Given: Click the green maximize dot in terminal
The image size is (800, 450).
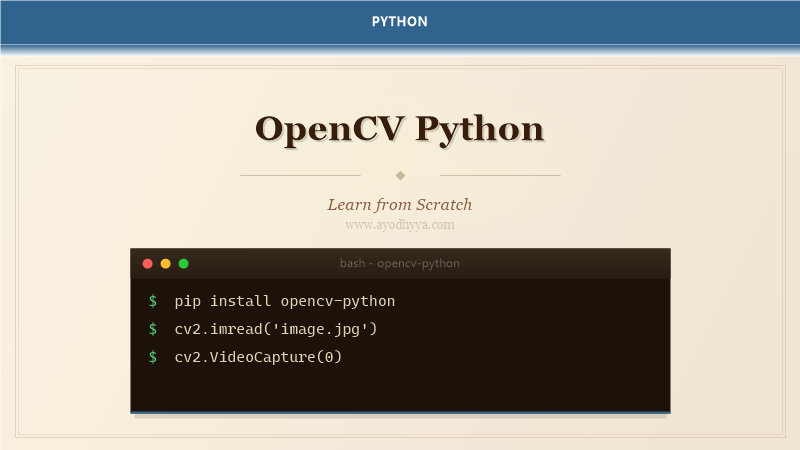Looking at the screenshot, I should point(184,264).
